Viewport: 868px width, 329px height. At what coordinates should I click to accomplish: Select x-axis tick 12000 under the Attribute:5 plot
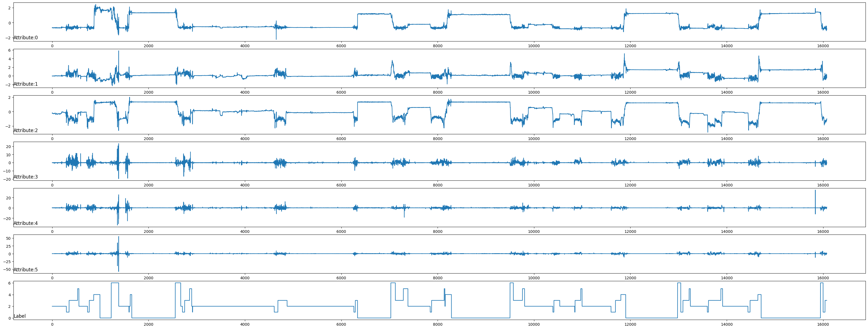(631, 278)
